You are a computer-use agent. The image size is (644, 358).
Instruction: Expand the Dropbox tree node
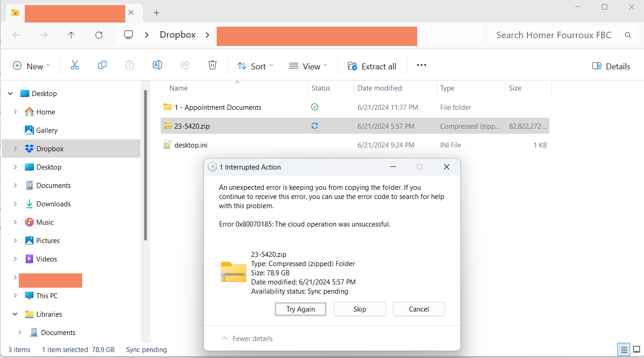(x=15, y=149)
